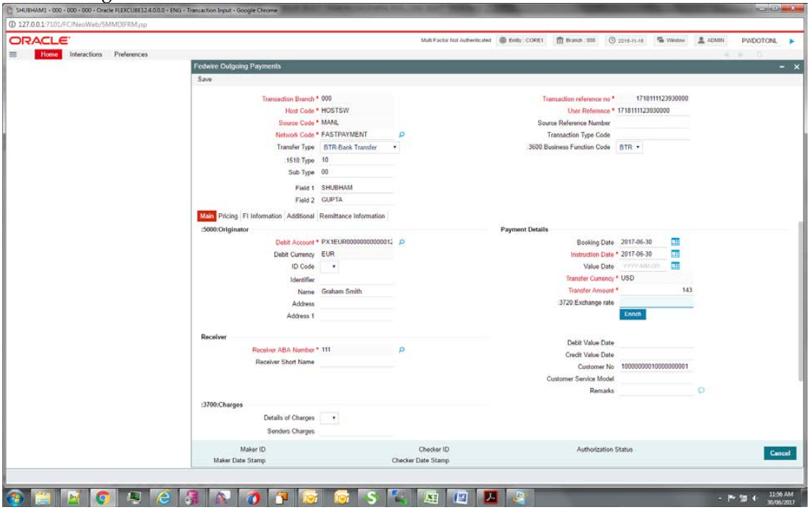This screenshot has height=510, width=812.
Task: Launch Google Chrome from taskbar
Action: tap(102, 498)
